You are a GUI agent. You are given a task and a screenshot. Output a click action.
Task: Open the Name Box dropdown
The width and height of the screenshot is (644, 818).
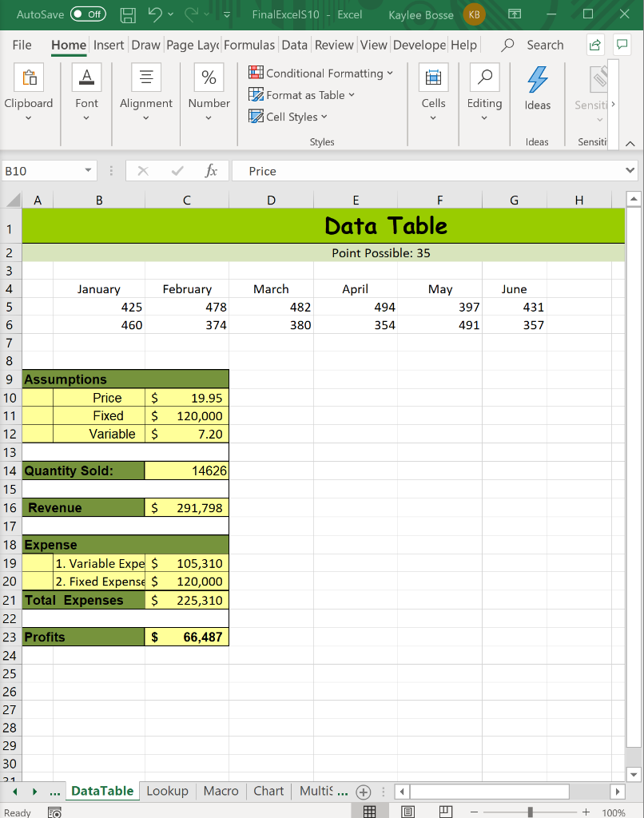[x=89, y=170]
